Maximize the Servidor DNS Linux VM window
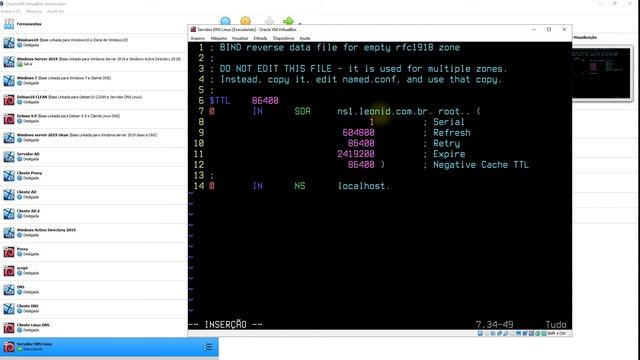This screenshot has height=360, width=640. (549, 29)
